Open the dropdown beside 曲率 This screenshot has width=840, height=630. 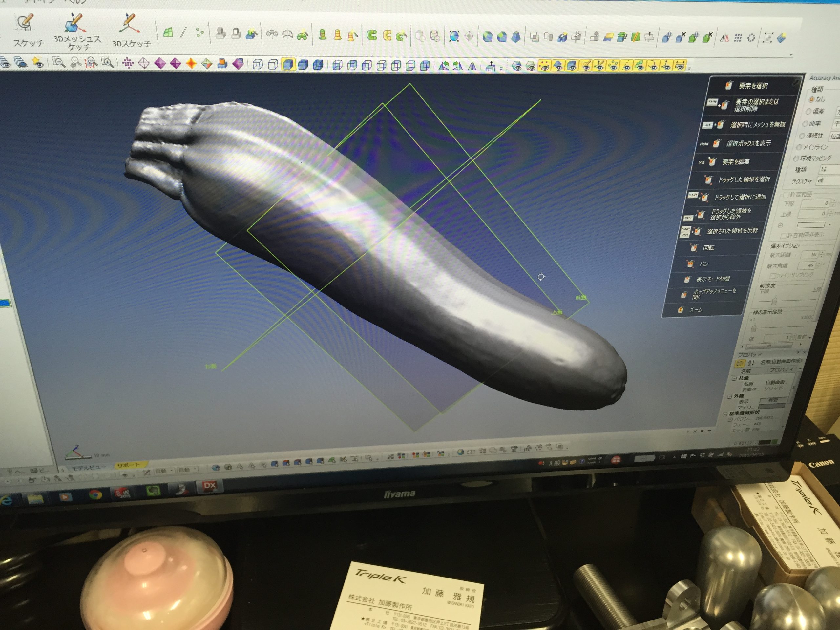(x=836, y=123)
